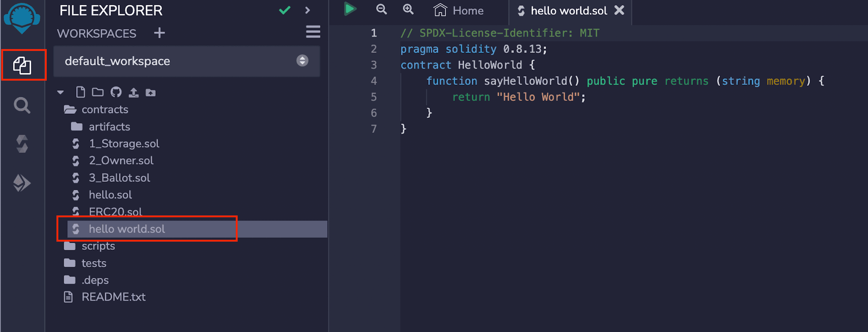Click the GitHub gist publish icon
Image resolution: width=868 pixels, height=332 pixels.
click(116, 92)
